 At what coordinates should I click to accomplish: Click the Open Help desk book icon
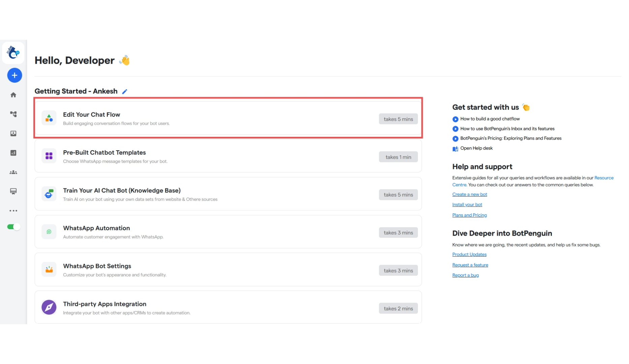(455, 149)
